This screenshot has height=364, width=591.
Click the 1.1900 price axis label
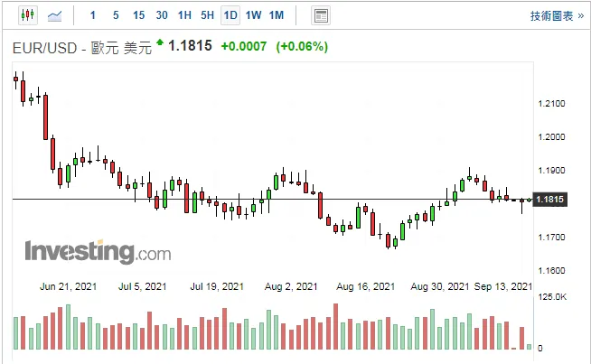coord(551,171)
